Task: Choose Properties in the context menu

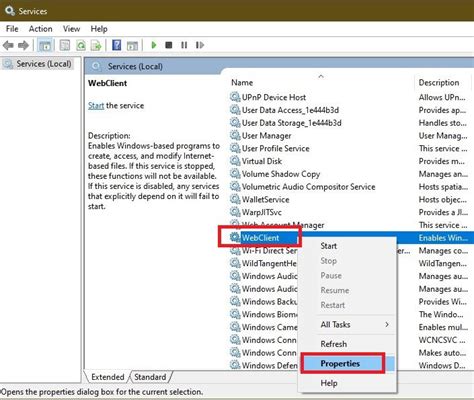Action: click(x=347, y=363)
